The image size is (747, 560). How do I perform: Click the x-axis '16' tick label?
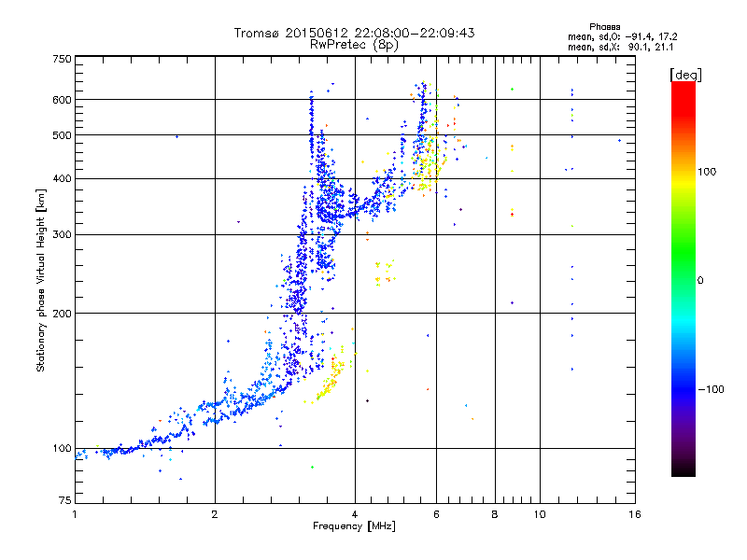pos(635,514)
